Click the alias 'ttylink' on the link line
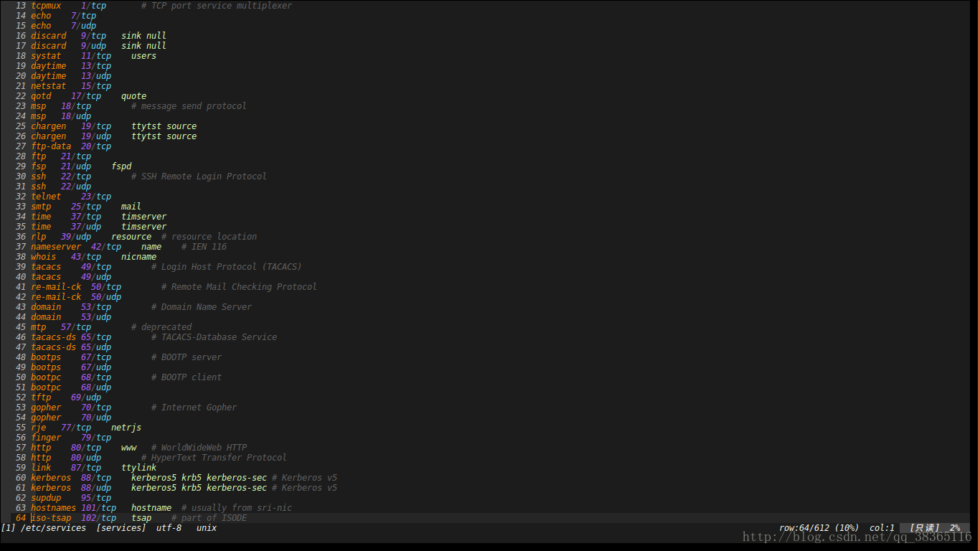The width and height of the screenshot is (980, 551). click(138, 468)
